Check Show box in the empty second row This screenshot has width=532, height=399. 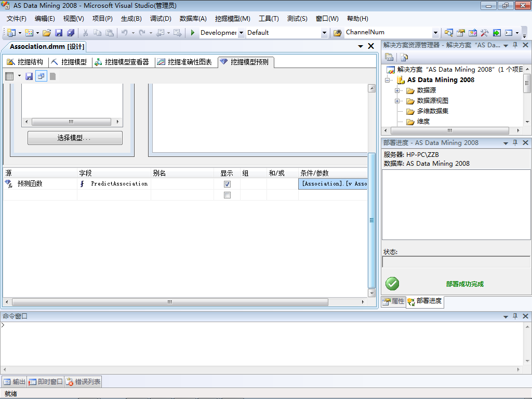228,195
